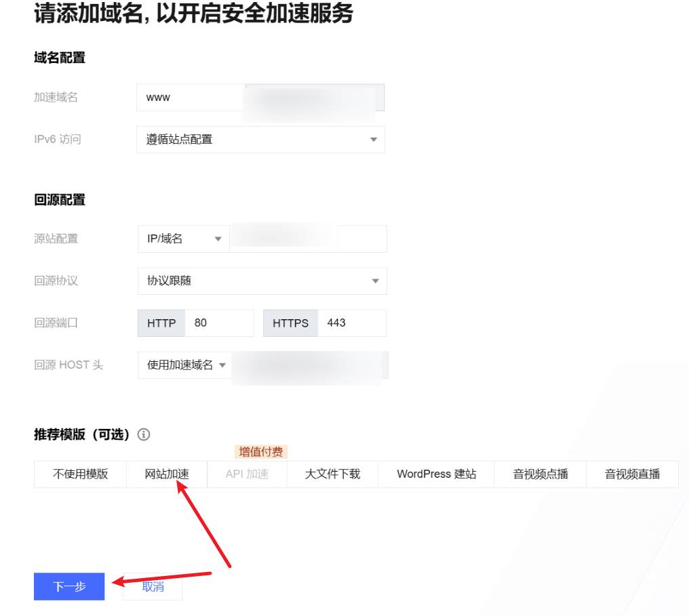
Task: Open the IPv6 访问 dropdown
Action: [260, 140]
